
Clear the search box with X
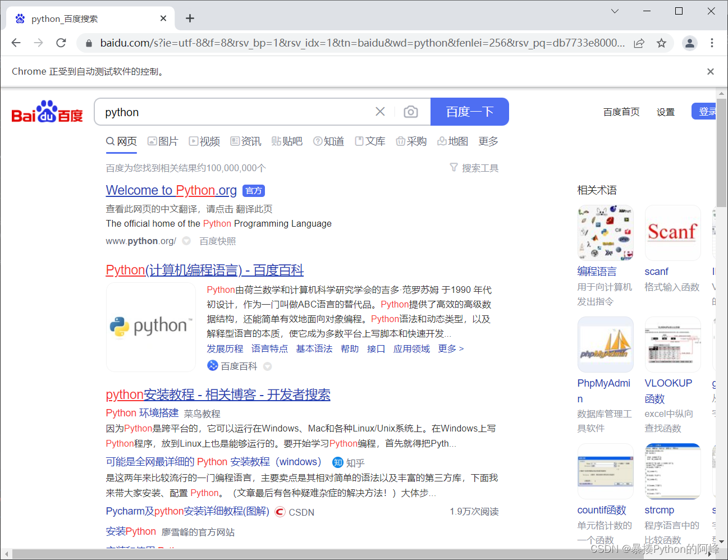(380, 112)
